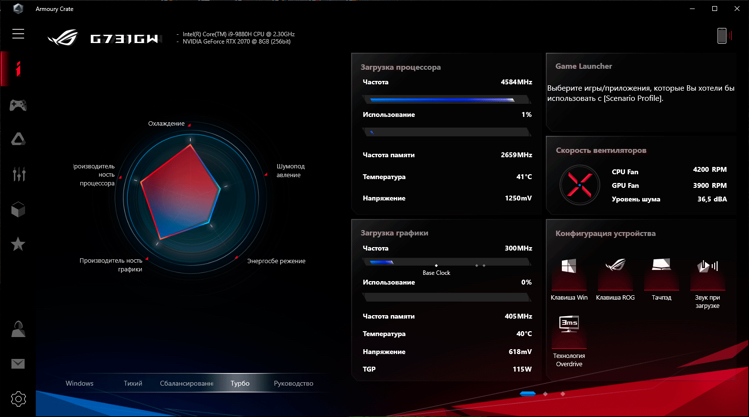Image resolution: width=749 pixels, height=417 pixels.
Task: Open the star icon in the sidebar
Action: coord(18,244)
